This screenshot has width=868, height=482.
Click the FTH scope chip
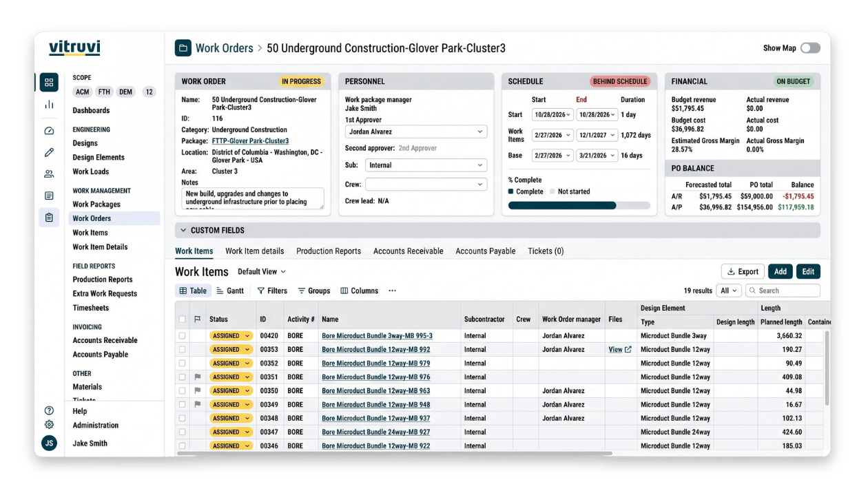tap(104, 92)
